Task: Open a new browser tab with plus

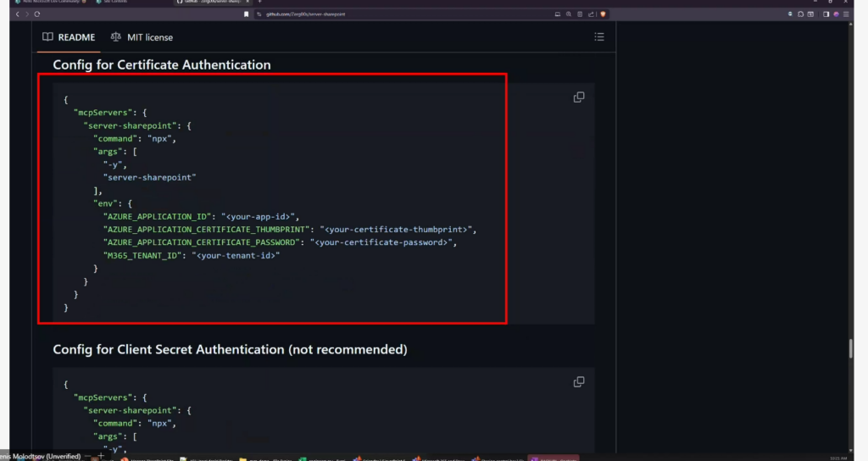Action: tap(259, 2)
